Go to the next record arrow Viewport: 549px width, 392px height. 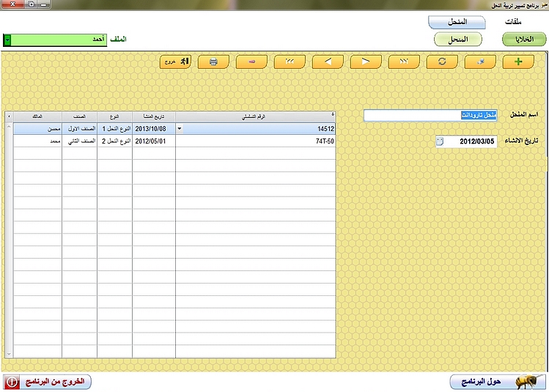pos(366,62)
